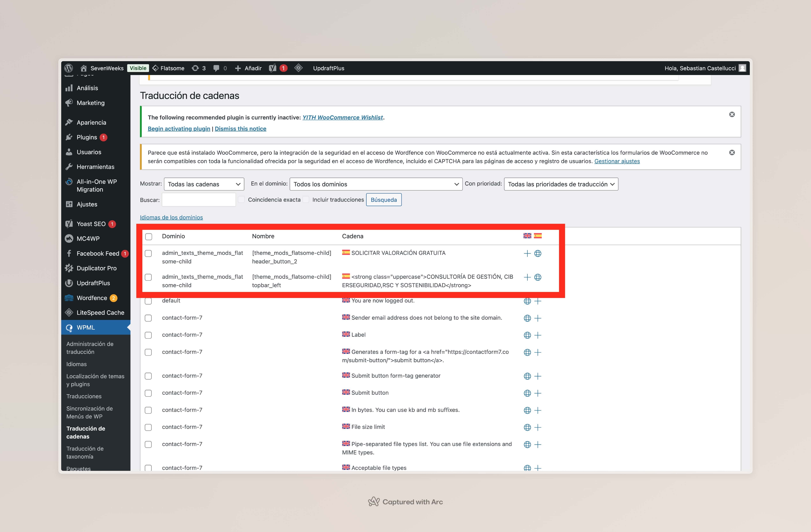Screen dimensions: 811x532
Task: Click the updates refresh icon showing 3
Action: 195,68
